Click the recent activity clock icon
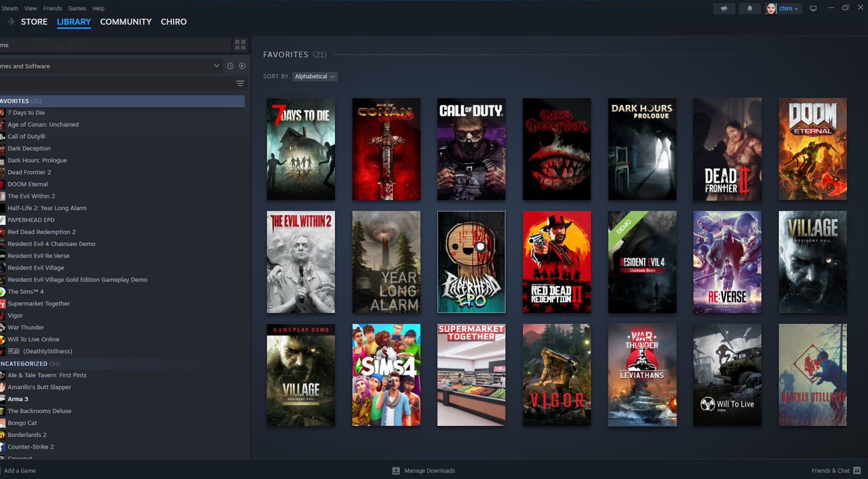The height and width of the screenshot is (479, 868). coord(231,66)
